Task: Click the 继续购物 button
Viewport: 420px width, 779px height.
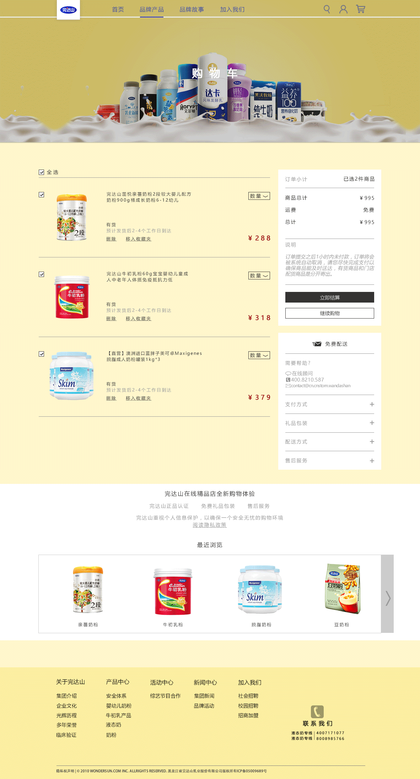Action: (330, 313)
